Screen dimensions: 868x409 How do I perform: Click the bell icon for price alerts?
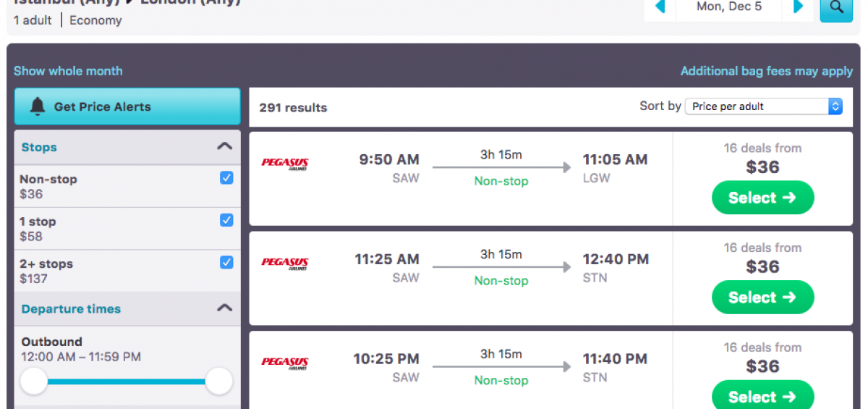coord(38,106)
